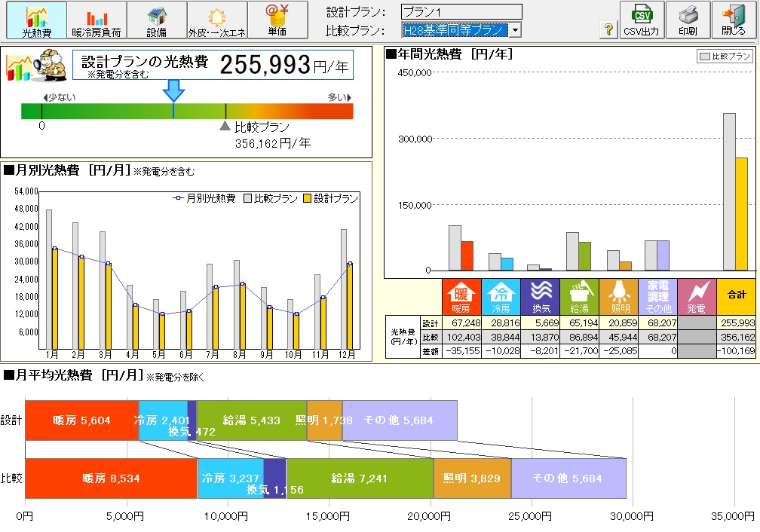Click the 設計 row header in table

pyautogui.click(x=431, y=323)
